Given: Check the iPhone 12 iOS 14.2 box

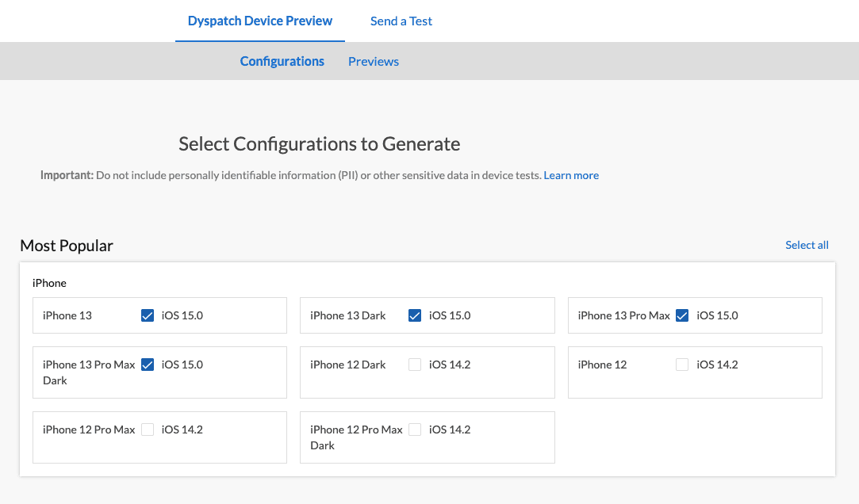Looking at the screenshot, I should click(682, 365).
